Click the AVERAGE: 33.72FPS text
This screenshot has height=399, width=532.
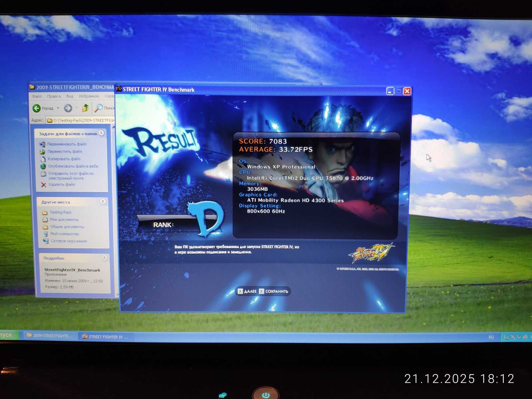tap(276, 150)
